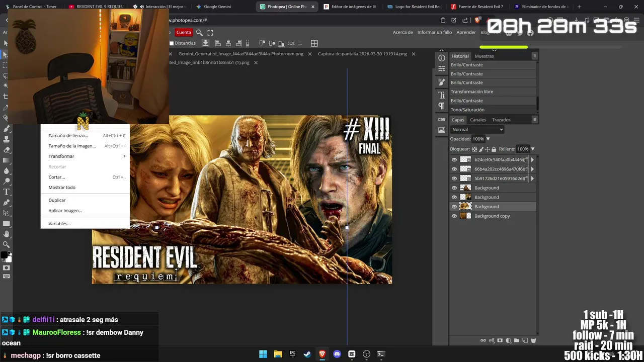Toggle Quick Mask mode icon
Screen dimensions: 644x362
(6, 268)
